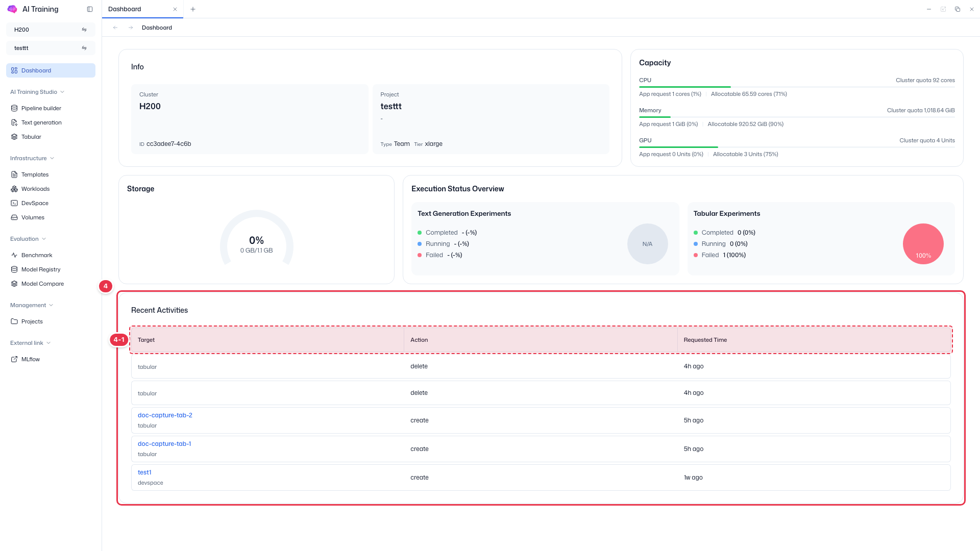Open Text generation page icon
980x551 pixels.
pos(14,122)
